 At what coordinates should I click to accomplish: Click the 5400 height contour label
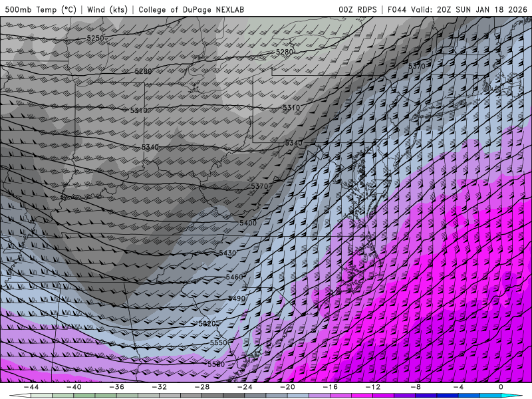coord(248,223)
